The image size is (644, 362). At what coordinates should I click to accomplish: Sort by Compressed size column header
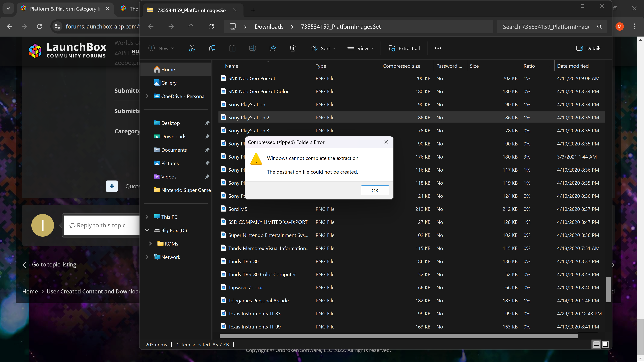point(407,66)
